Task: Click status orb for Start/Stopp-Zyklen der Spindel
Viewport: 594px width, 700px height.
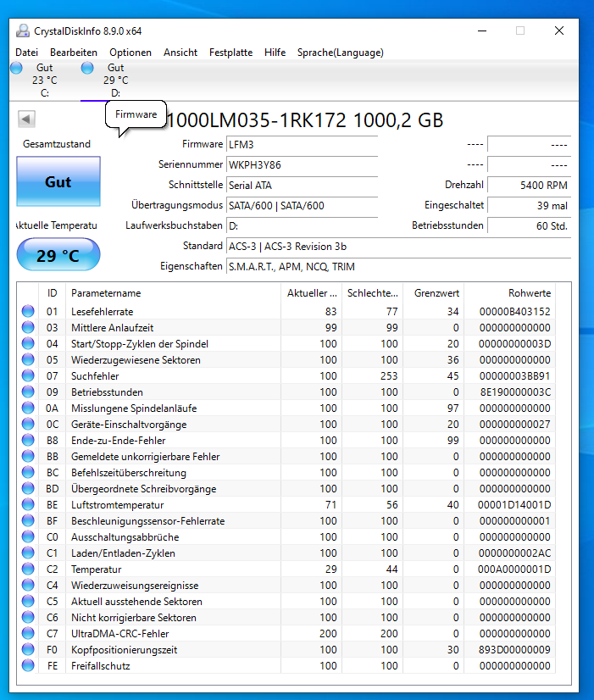Action: pos(28,343)
